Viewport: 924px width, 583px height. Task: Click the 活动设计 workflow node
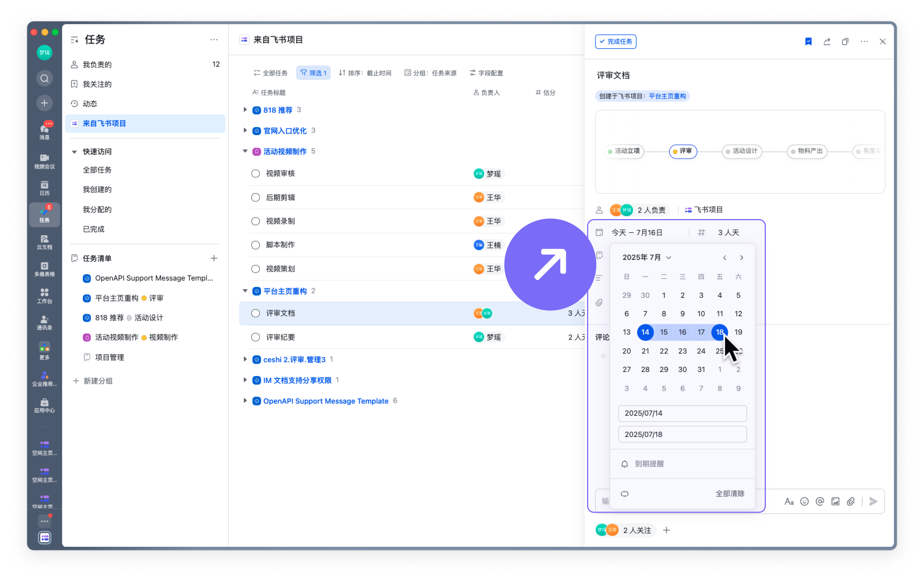pyautogui.click(x=742, y=151)
